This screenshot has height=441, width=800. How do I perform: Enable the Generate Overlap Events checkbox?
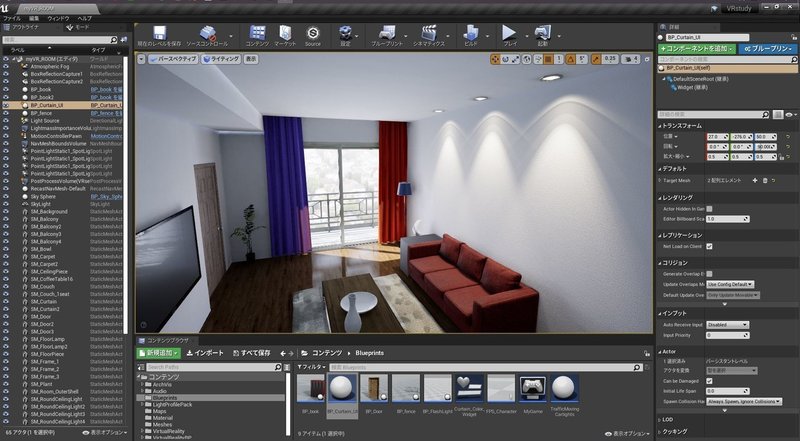click(709, 274)
